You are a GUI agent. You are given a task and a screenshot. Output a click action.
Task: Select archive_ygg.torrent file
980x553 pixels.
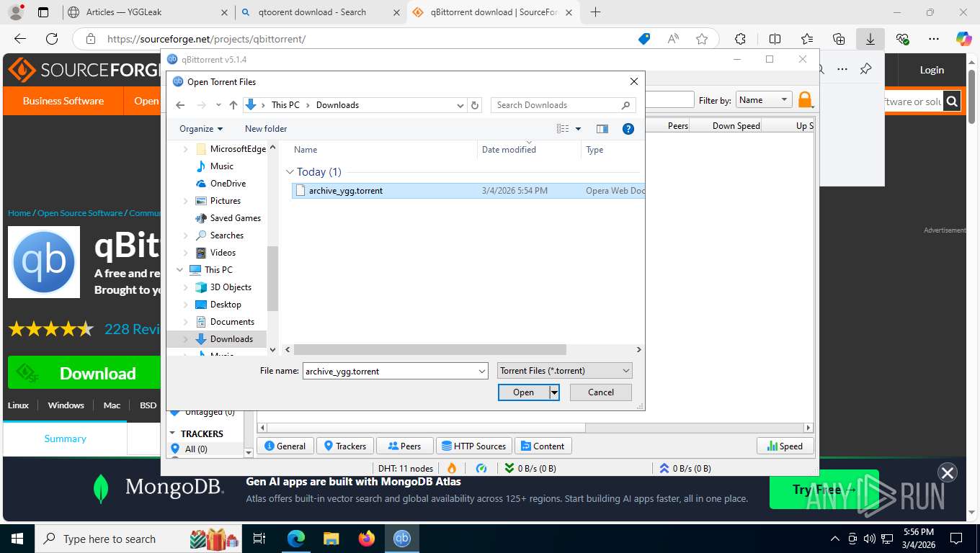[x=468, y=191]
